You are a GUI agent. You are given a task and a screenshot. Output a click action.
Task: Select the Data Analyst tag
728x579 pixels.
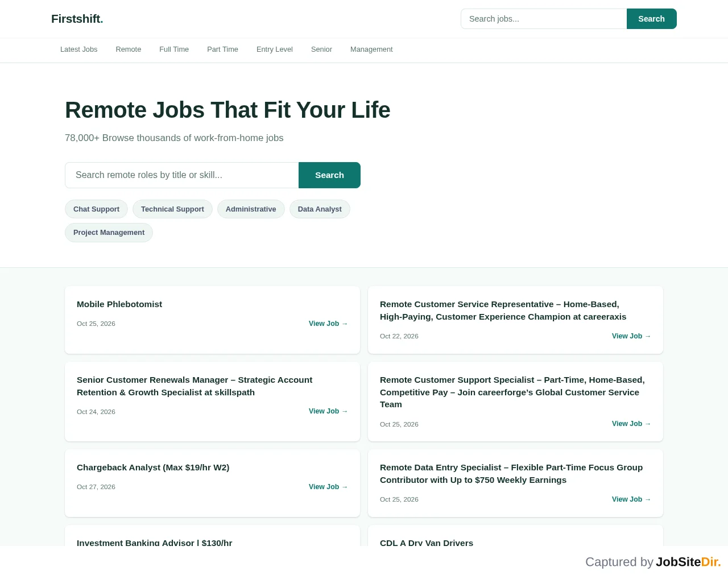tap(320, 209)
